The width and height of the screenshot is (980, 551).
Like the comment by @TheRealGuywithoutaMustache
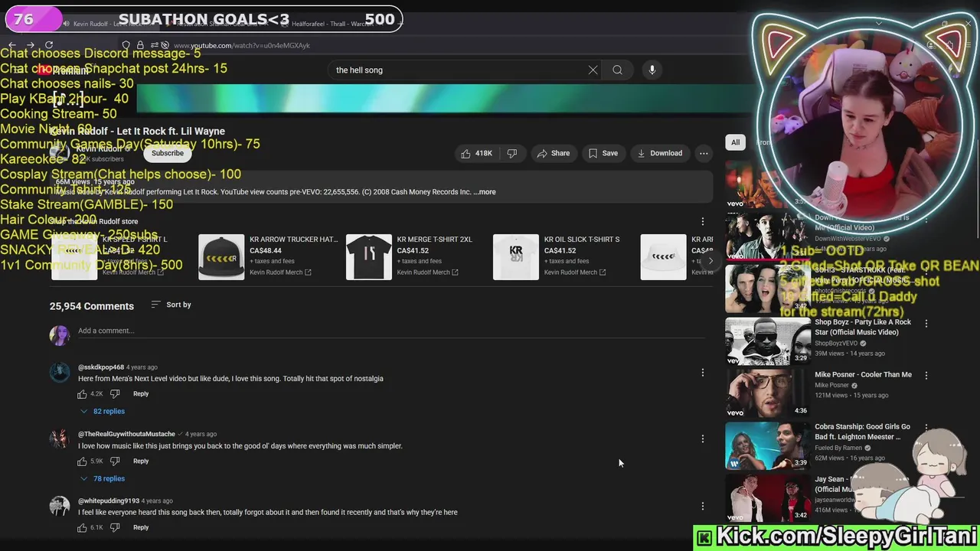pos(82,461)
